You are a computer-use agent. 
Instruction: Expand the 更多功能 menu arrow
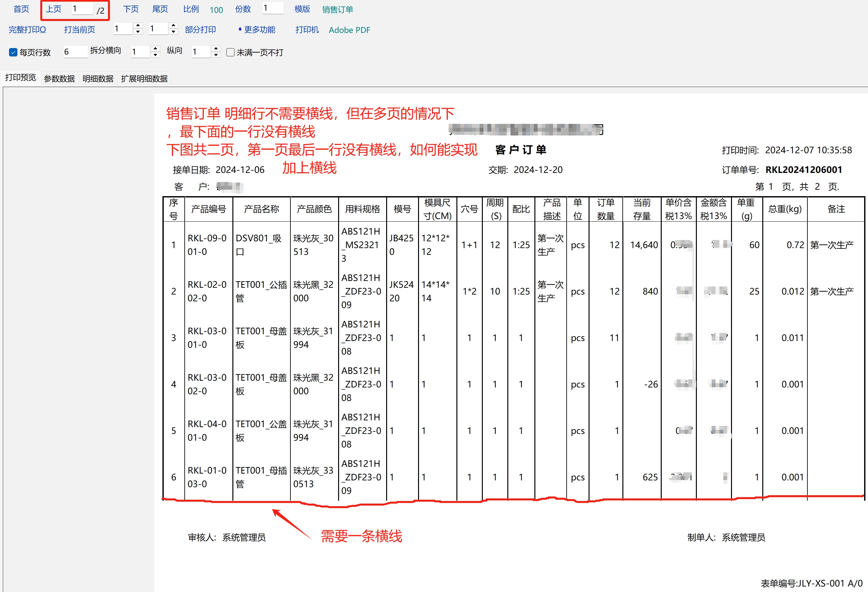(239, 30)
